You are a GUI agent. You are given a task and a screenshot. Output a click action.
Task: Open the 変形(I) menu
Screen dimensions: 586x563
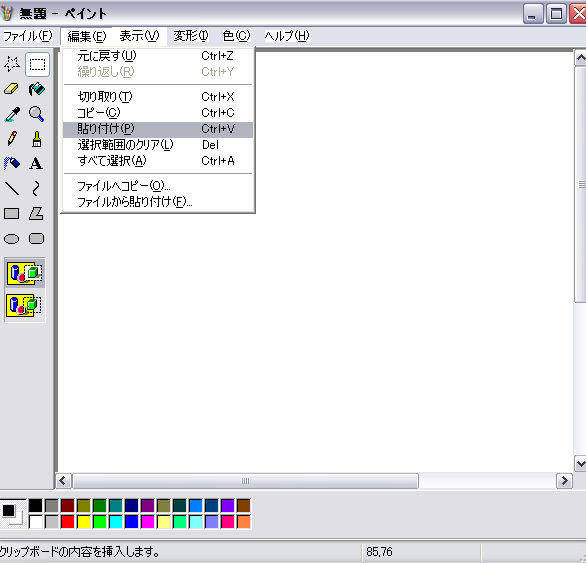(191, 36)
